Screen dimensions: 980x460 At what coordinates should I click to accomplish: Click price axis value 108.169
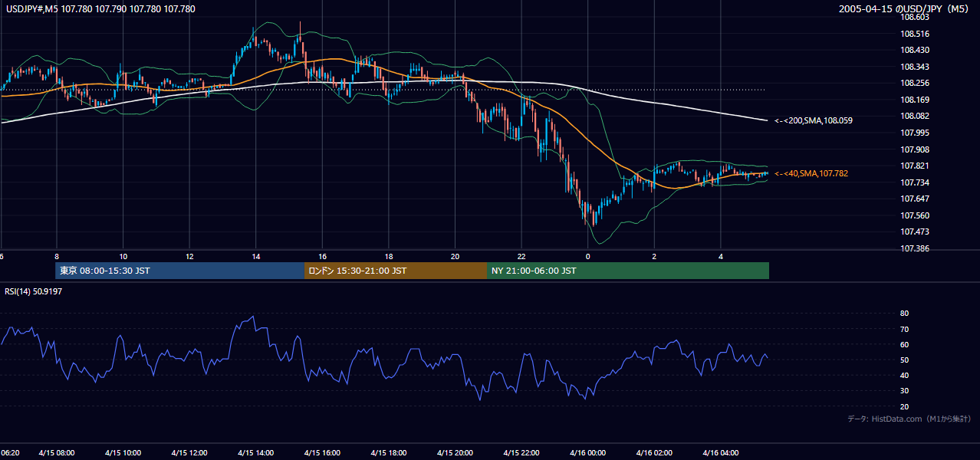(915, 100)
